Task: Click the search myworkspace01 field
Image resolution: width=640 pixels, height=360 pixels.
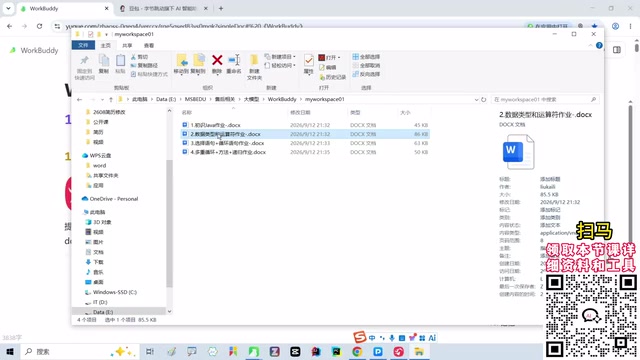Action: [545, 100]
